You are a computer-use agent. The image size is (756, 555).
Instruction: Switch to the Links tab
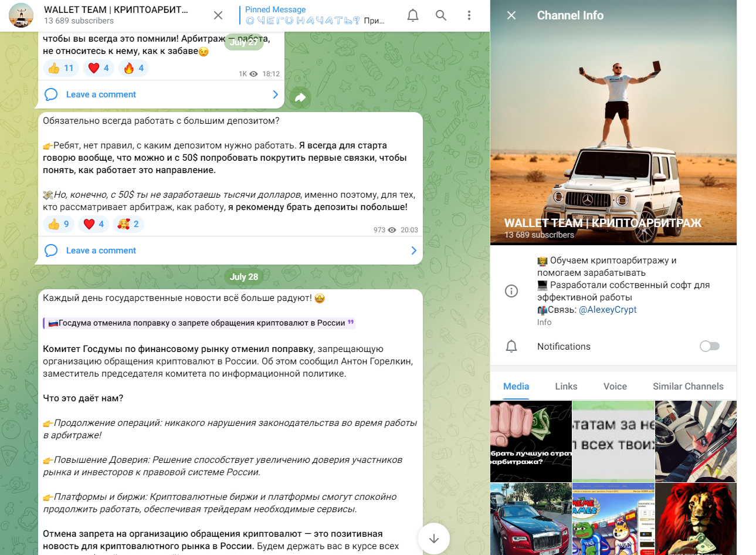566,387
